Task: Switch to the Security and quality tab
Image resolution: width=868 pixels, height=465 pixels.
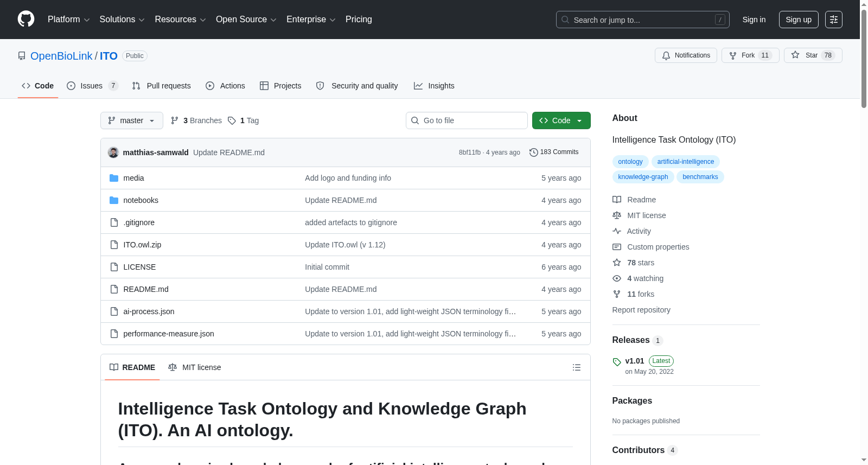Action: tap(357, 86)
